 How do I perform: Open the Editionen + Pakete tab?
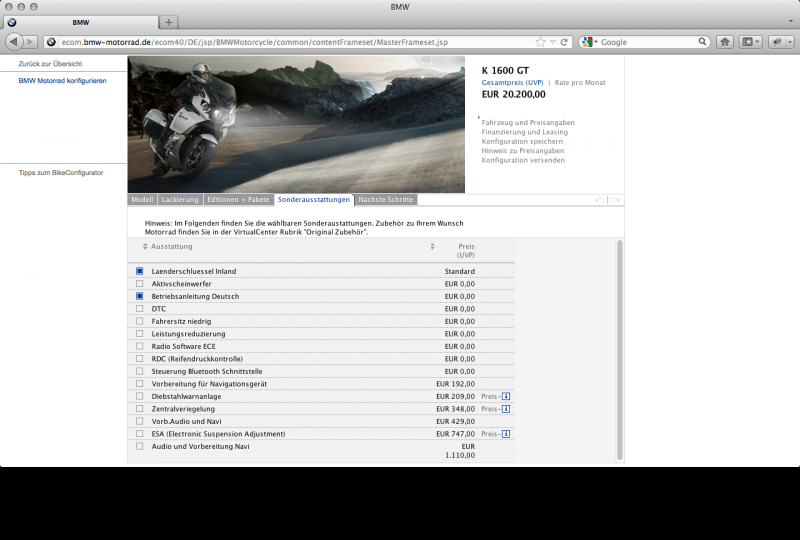coord(238,200)
